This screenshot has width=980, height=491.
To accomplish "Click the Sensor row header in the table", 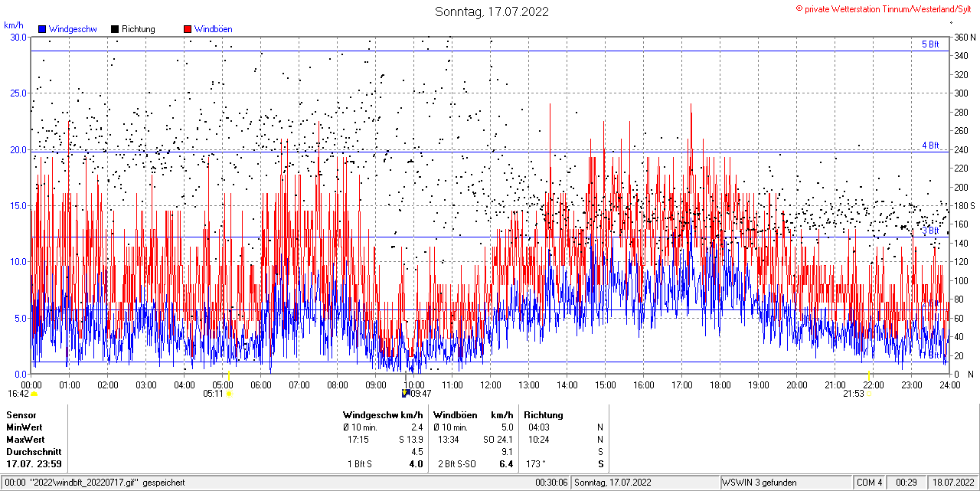I will (21, 414).
